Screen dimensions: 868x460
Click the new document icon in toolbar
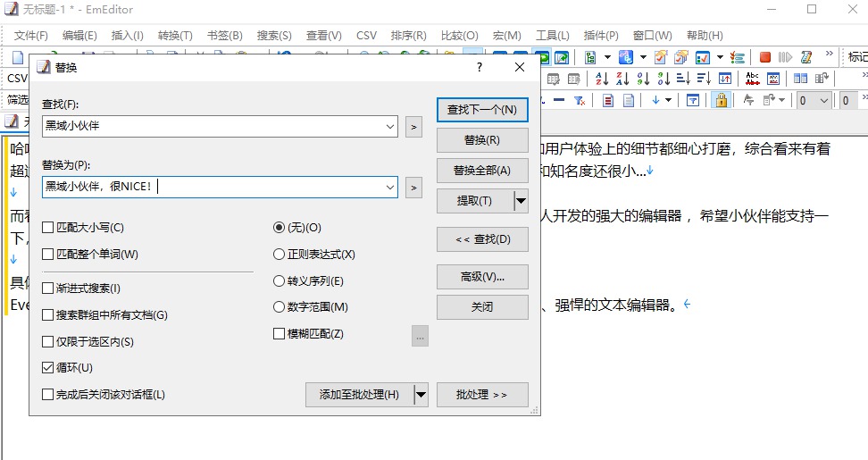[18, 57]
